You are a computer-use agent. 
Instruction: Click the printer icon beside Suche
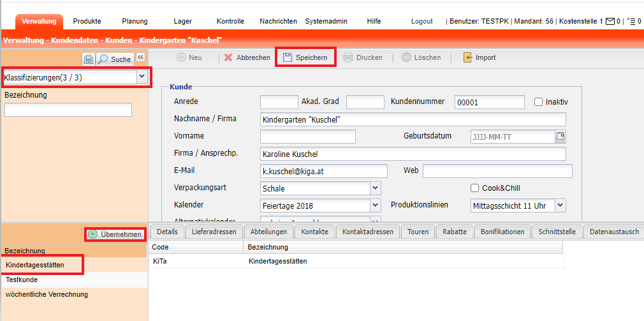click(x=89, y=59)
